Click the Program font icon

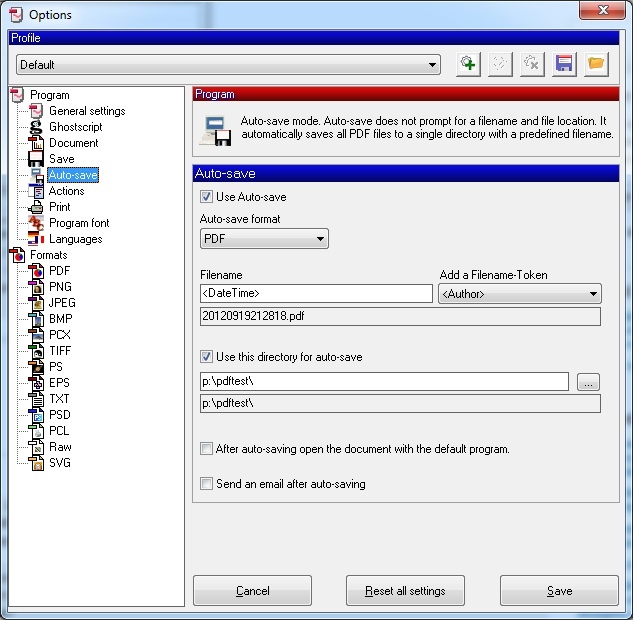(x=36, y=223)
